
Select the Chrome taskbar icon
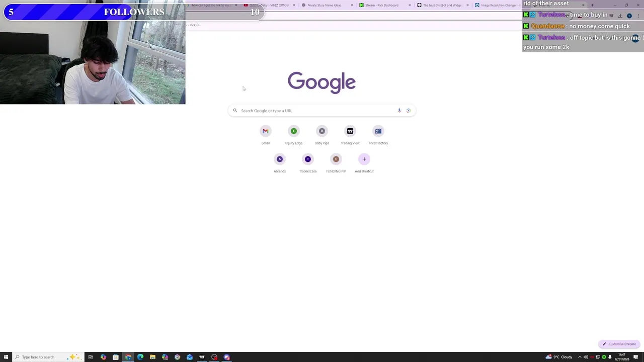click(x=128, y=357)
